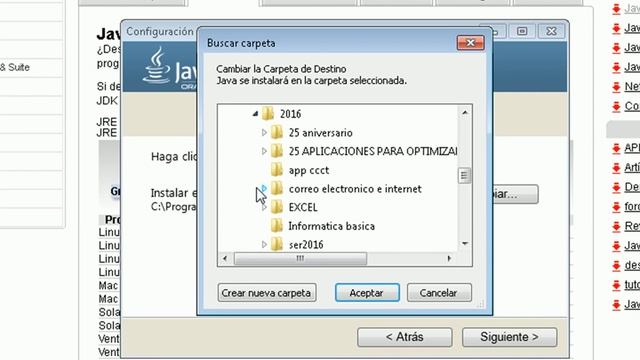Click the horizontal scrollbar thumb

coord(300,258)
